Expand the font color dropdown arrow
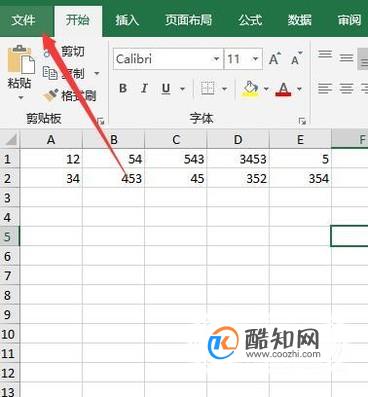368x397 pixels. point(299,89)
